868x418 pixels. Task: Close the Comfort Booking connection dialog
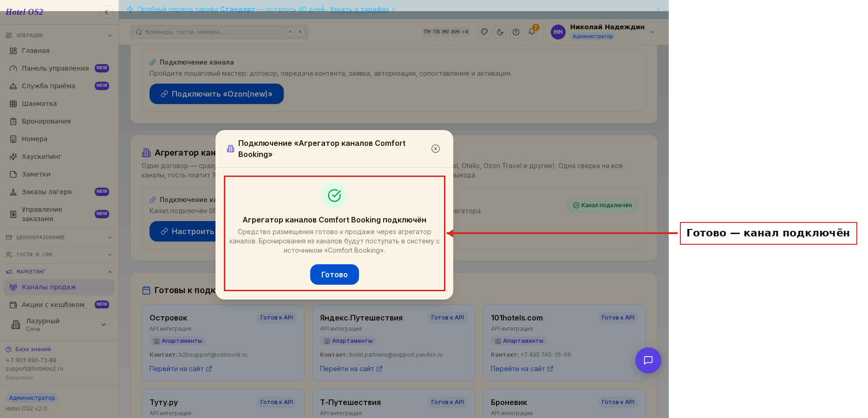click(x=436, y=149)
